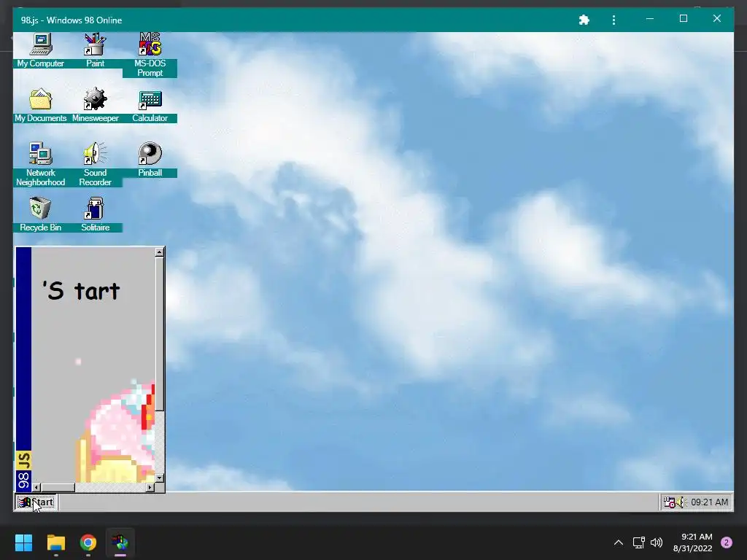Open the three-dot menu in title bar

click(614, 20)
